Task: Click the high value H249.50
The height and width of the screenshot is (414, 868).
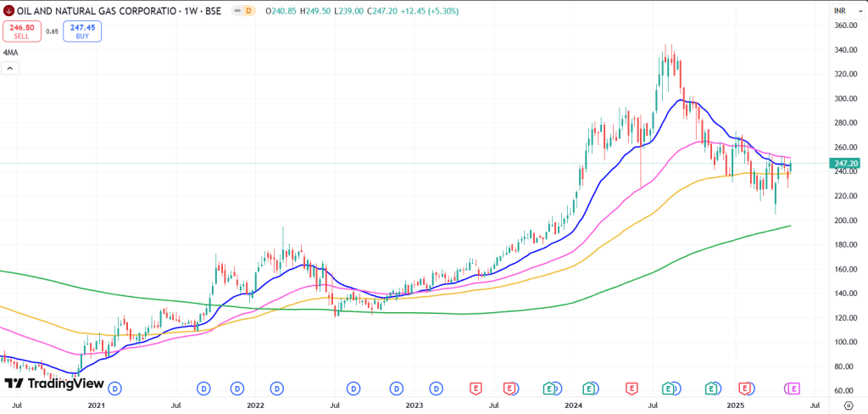Action: click(x=315, y=11)
